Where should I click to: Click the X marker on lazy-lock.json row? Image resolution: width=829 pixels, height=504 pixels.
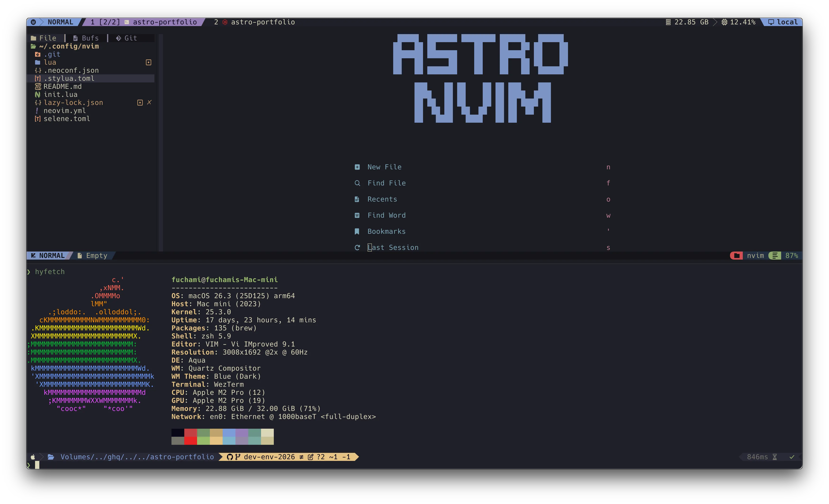[x=149, y=102]
